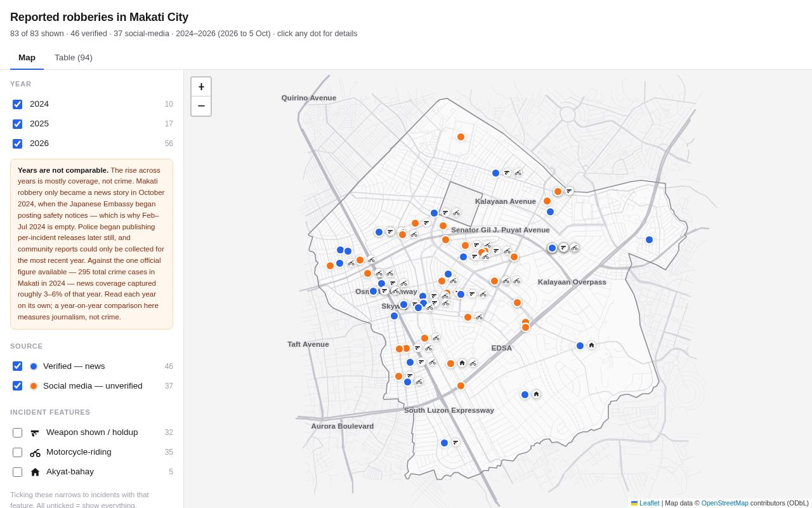Click blue dot at gray block's lower-left corner
Screen dimensions: 812x508
click(x=434, y=213)
